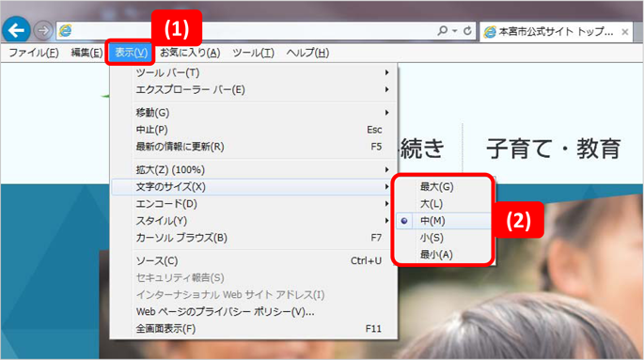Toggle カーソル ブラウズ(B) menu entry
The width and height of the screenshot is (644, 360).
[254, 238]
